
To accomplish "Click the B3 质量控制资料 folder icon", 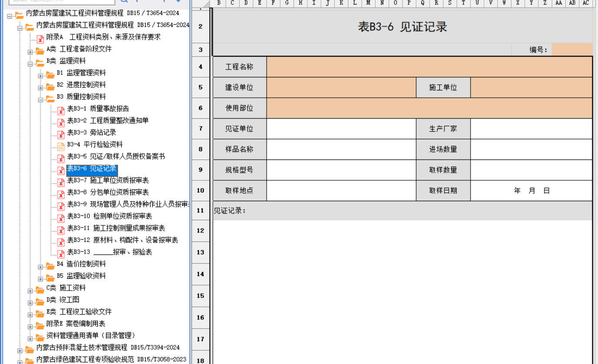I will (x=50, y=98).
